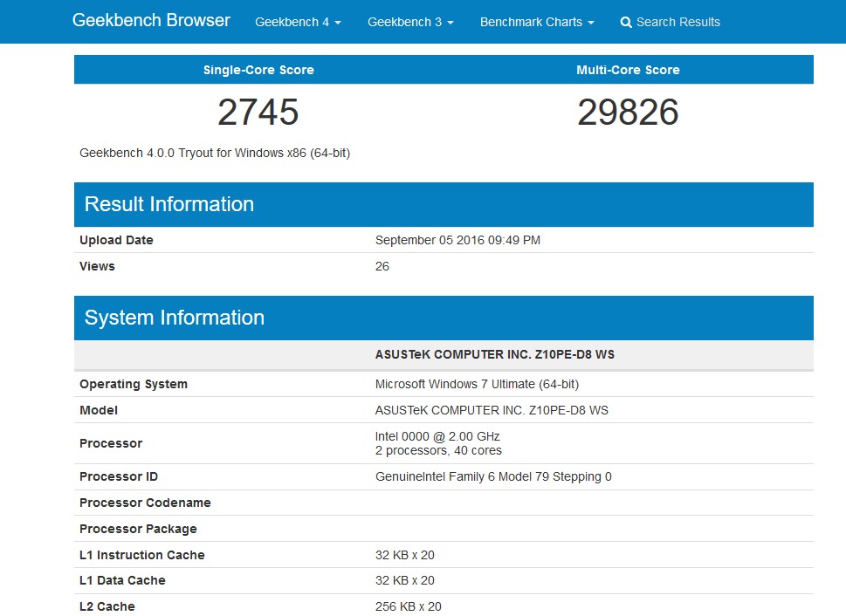The width and height of the screenshot is (846, 616).
Task: Select the L1 Instruction Cache value 32 KB x 20
Action: (x=404, y=555)
